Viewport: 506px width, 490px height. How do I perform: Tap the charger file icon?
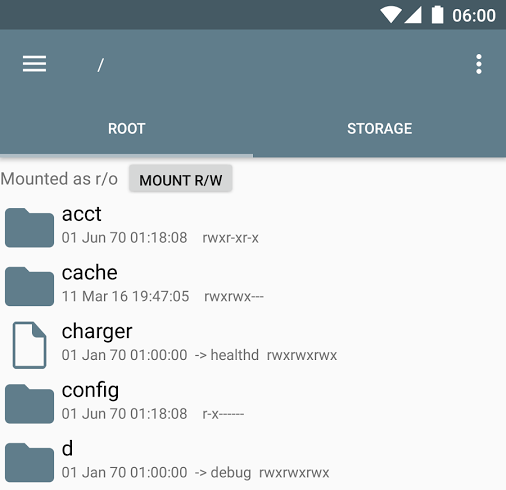click(x=29, y=345)
